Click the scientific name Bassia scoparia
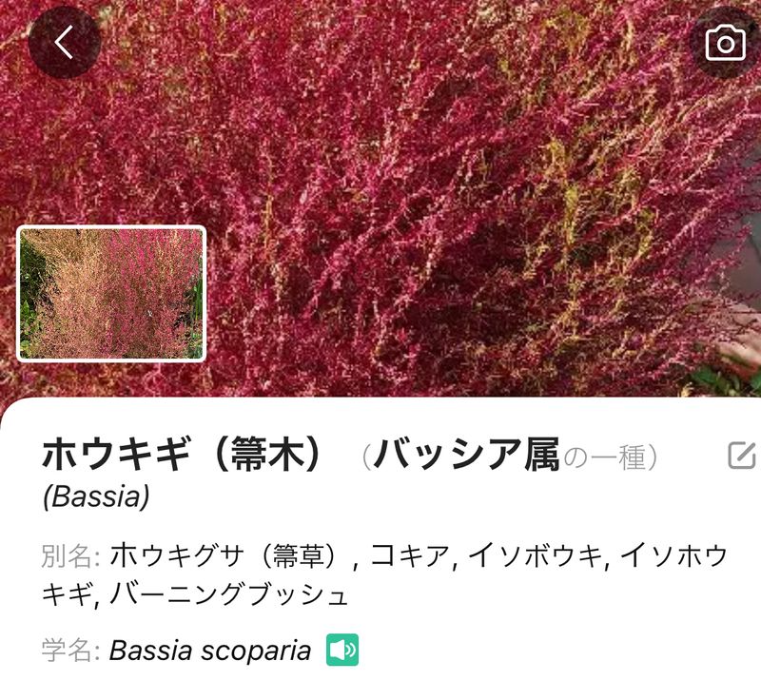This screenshot has height=700, width=761. point(209,650)
